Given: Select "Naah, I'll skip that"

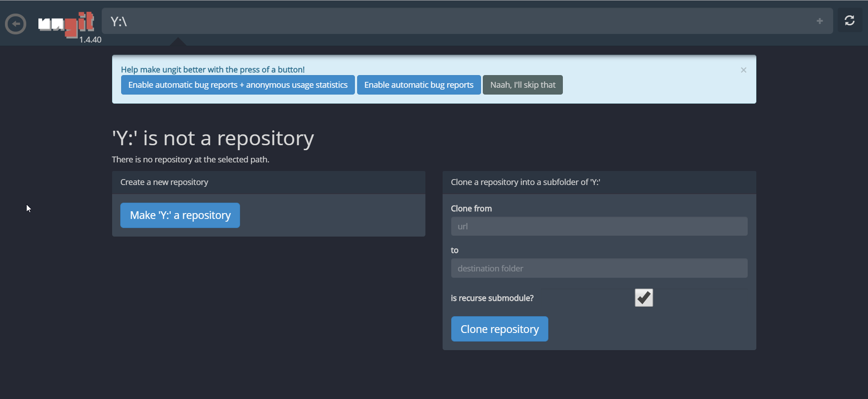Looking at the screenshot, I should tap(523, 85).
